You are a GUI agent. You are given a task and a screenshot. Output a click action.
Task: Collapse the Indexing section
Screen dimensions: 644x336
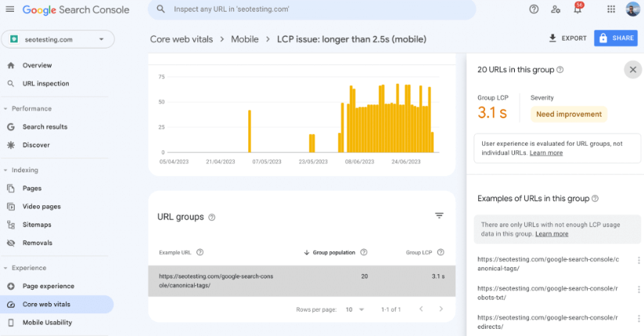point(5,170)
